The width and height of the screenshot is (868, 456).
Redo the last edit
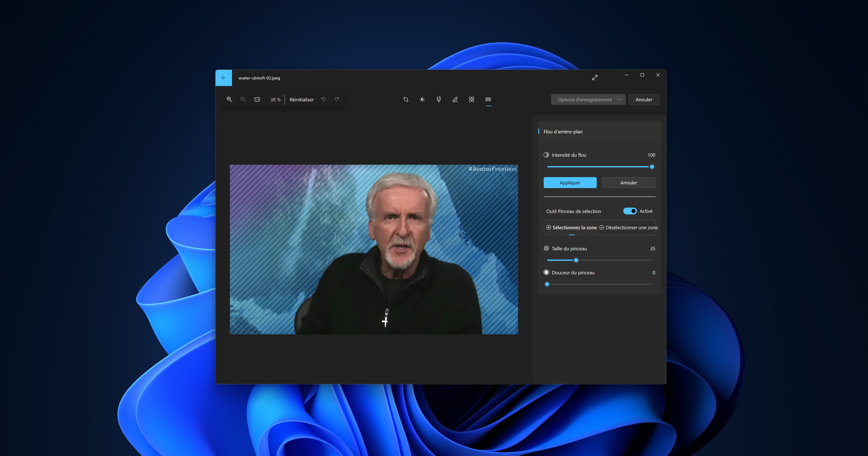[x=337, y=99]
